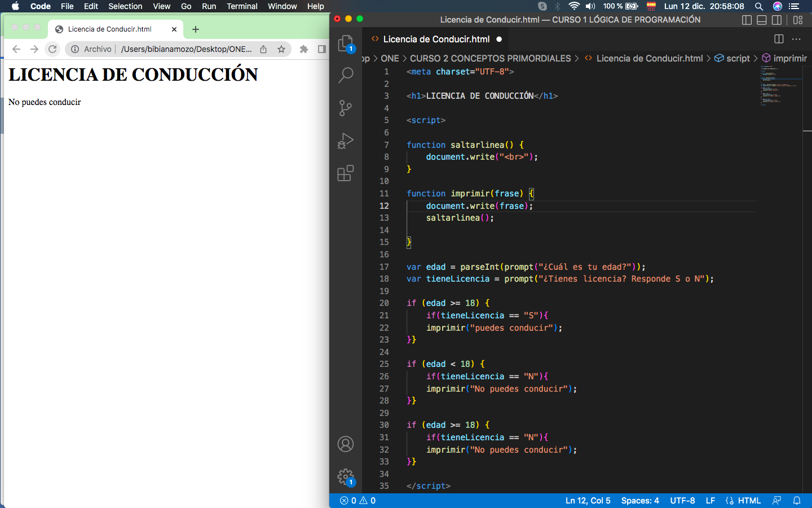Open the Source Control view
Viewport: 812px width, 508px height.
[x=346, y=108]
